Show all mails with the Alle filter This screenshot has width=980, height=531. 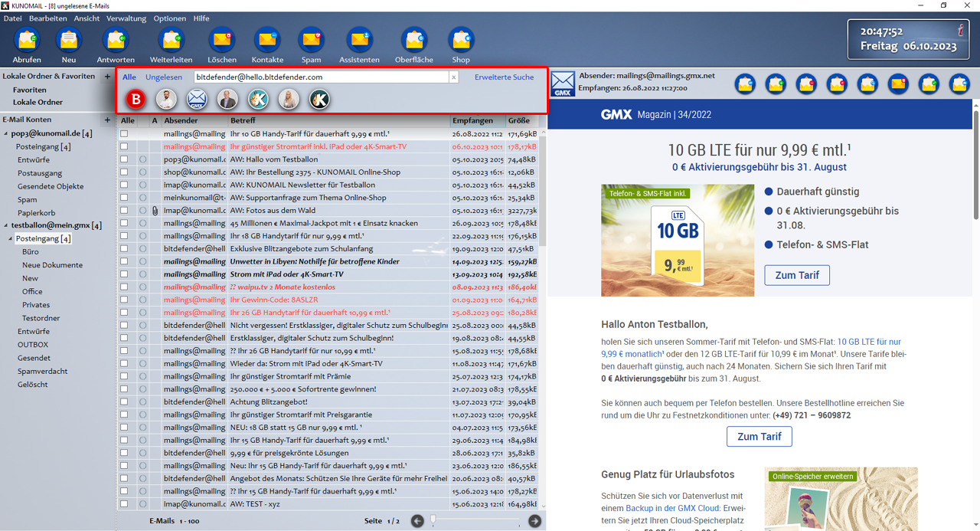click(x=129, y=77)
